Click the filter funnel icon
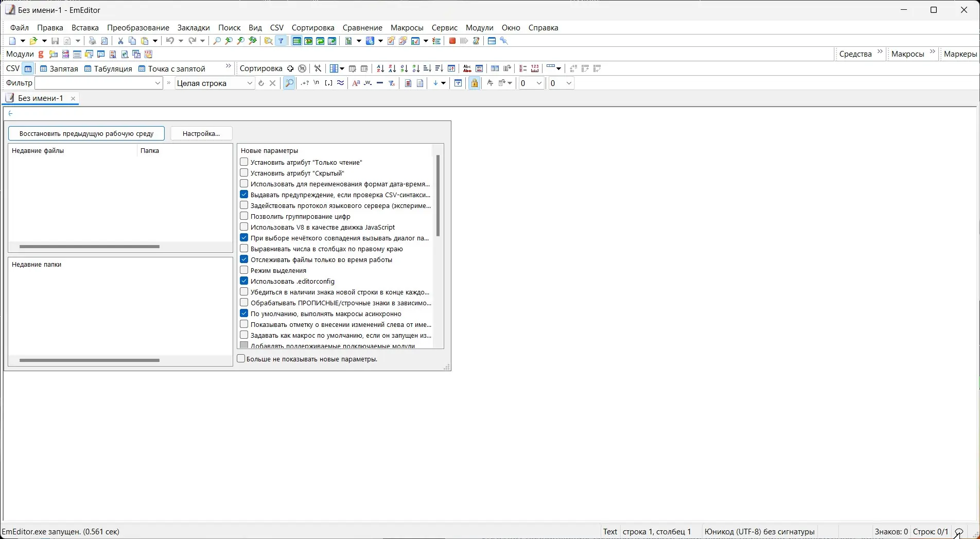 point(281,41)
